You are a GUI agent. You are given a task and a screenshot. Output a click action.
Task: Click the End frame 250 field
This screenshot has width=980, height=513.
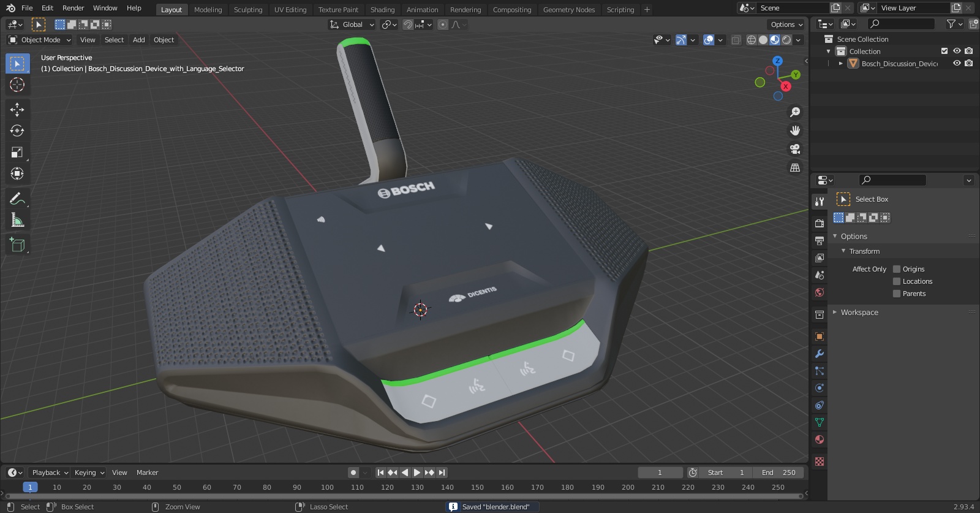(x=778, y=473)
